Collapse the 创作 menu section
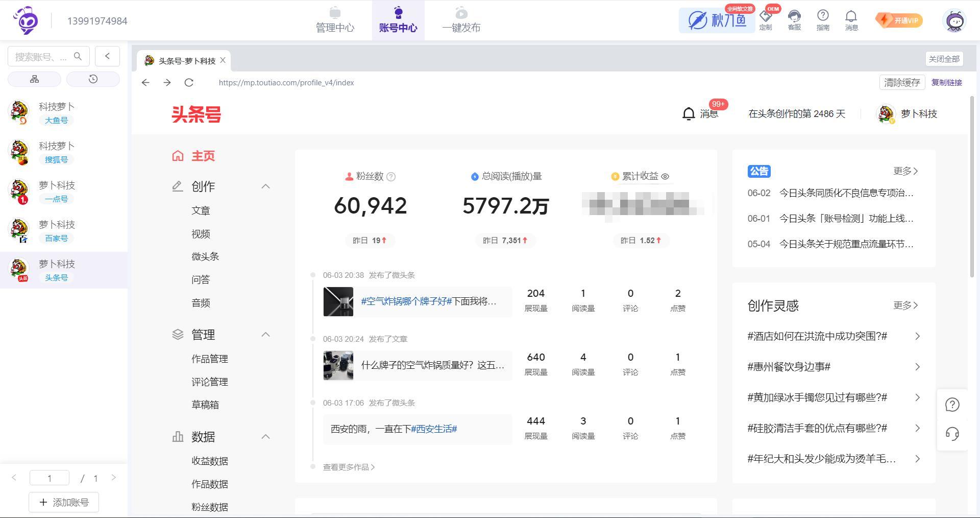The image size is (980, 518). coord(265,186)
